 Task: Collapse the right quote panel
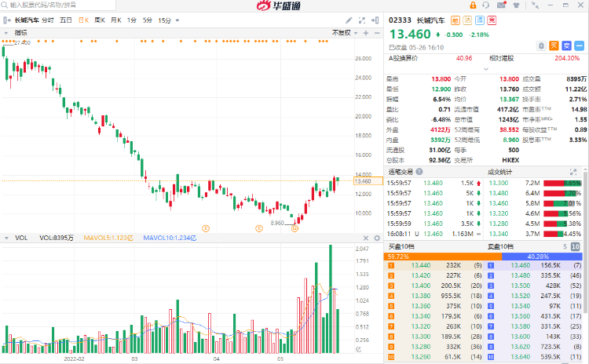(x=375, y=20)
